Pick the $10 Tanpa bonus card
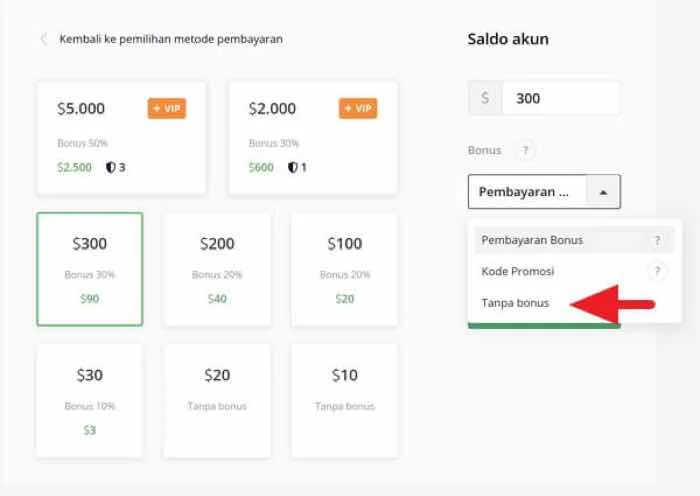The image size is (700, 496). tap(344, 400)
